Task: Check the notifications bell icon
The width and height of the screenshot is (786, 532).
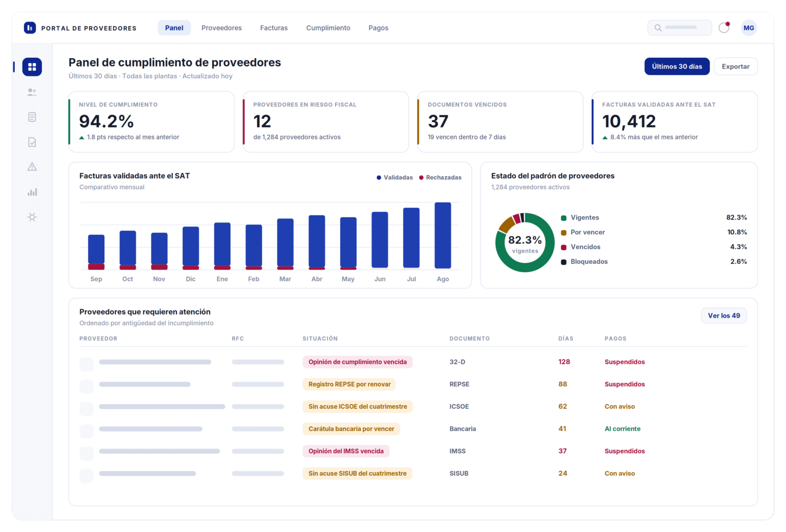Action: 724,28
